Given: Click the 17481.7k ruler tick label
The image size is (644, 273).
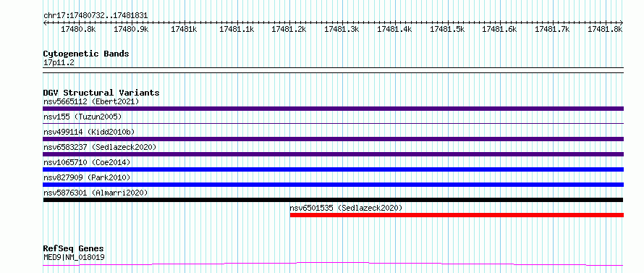Looking at the screenshot, I should point(552,29).
